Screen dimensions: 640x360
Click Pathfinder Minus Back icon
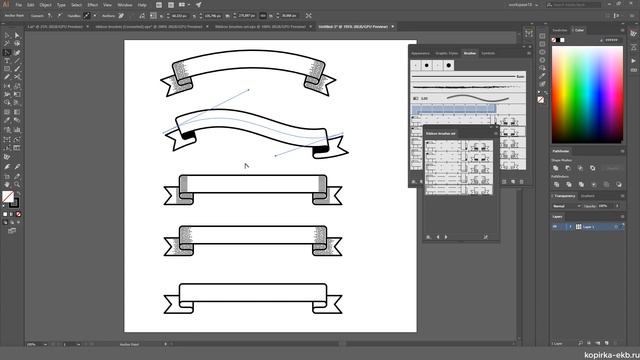coord(619,184)
